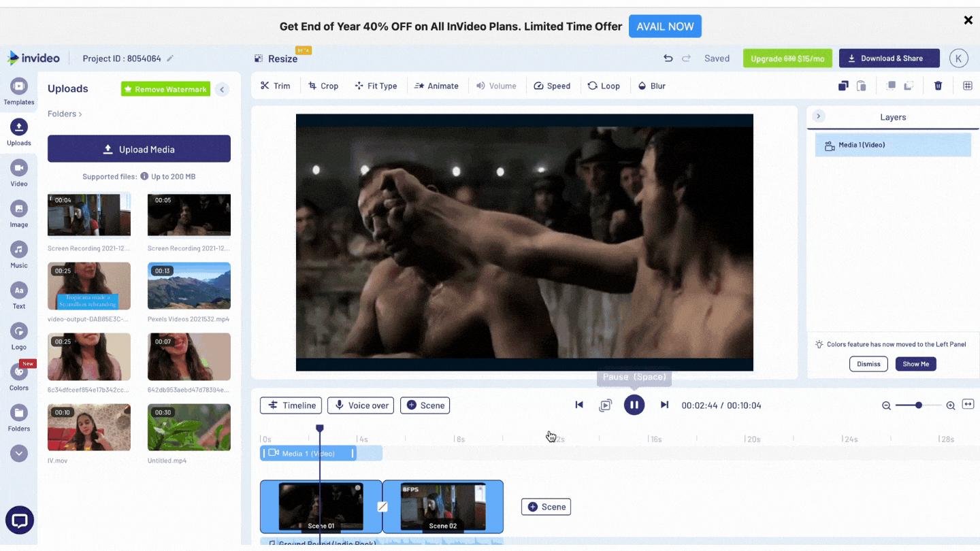Open the live chat support bubble
This screenshot has width=980, height=551.
pos(20,521)
